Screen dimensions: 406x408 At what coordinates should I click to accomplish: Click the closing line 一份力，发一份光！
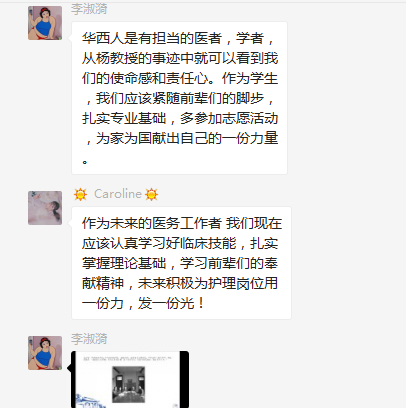(143, 303)
